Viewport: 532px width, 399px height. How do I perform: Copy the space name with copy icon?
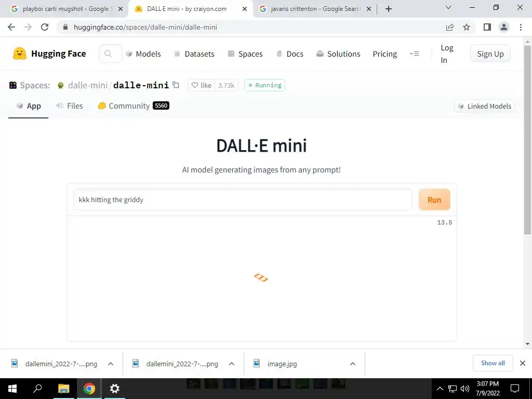click(x=176, y=85)
